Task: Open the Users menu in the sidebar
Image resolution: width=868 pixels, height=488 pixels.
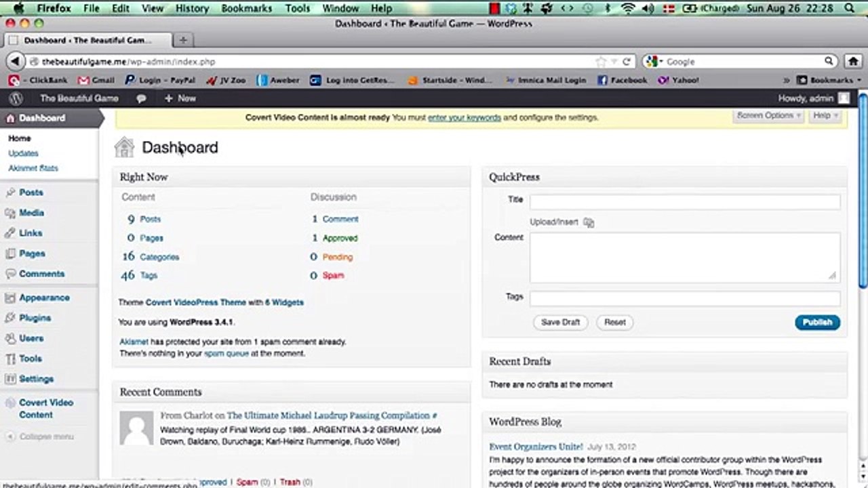Action: coord(31,338)
